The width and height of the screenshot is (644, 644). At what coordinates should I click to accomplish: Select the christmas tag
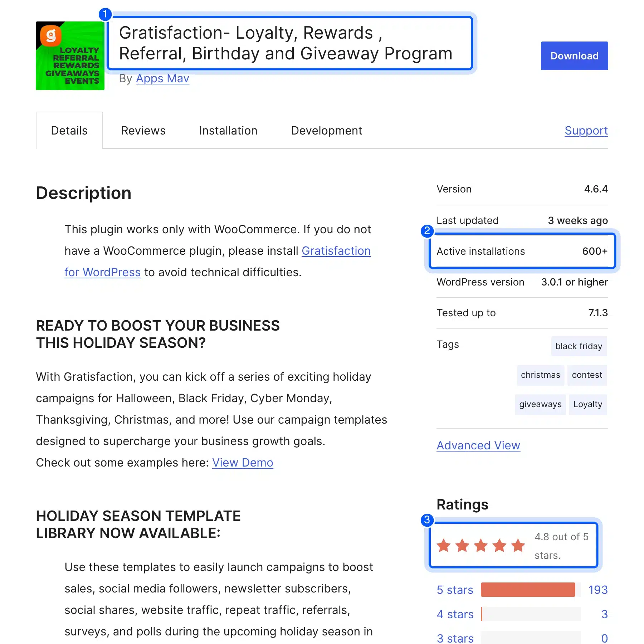coord(540,375)
